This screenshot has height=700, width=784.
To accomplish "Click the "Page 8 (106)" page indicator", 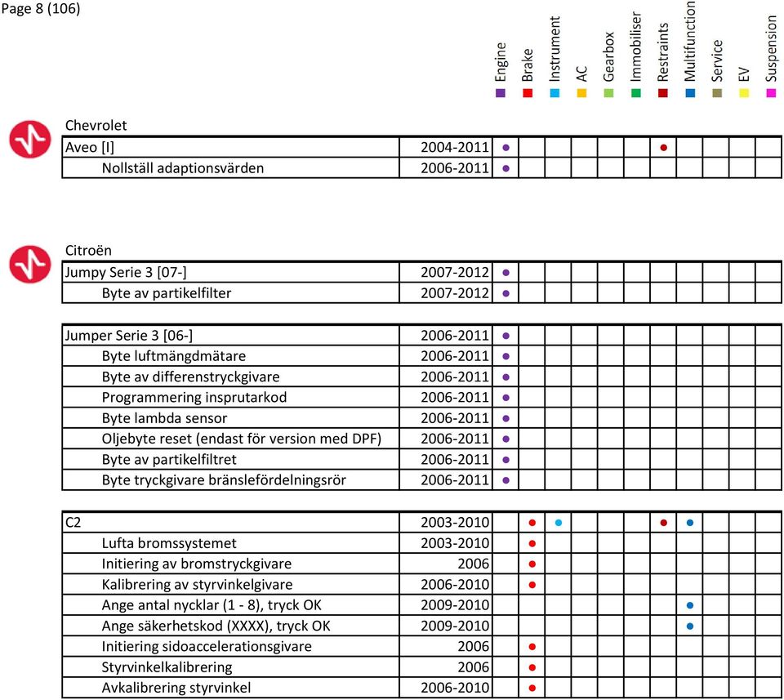I will click(x=41, y=8).
